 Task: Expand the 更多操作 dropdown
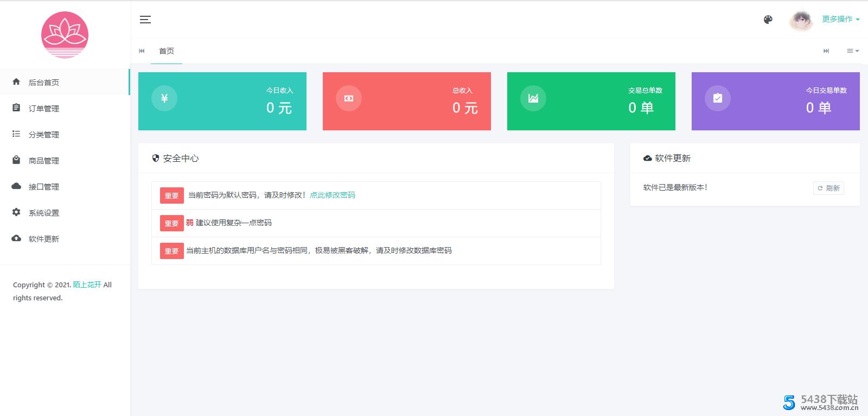(x=840, y=19)
